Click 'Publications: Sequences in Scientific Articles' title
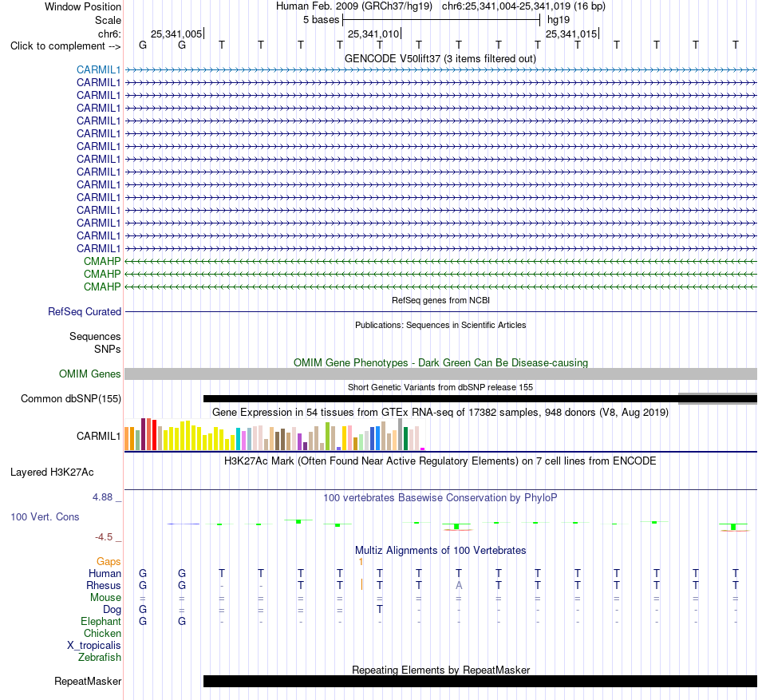Screen dimensions: 758x700 coord(440,326)
